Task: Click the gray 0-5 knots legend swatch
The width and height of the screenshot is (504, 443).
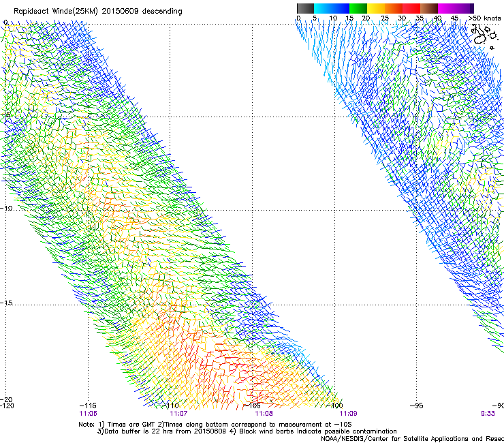Action: click(x=305, y=8)
